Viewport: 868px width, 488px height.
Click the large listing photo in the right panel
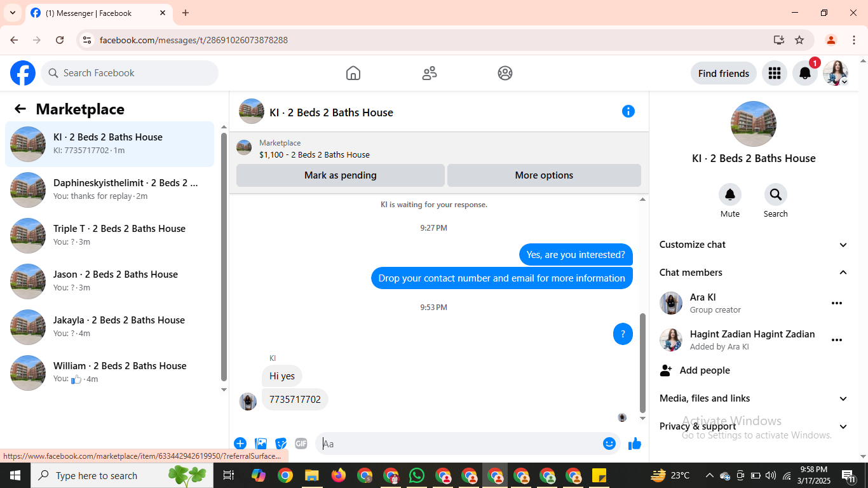point(754,124)
